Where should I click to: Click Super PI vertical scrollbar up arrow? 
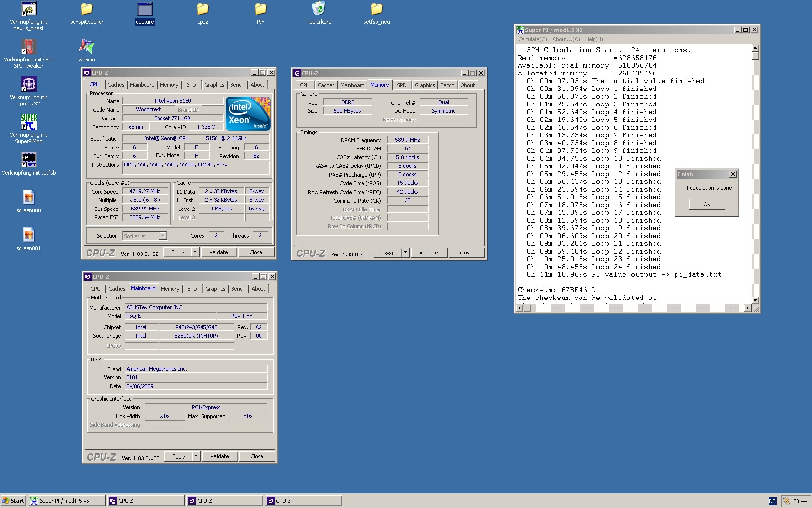tap(755, 48)
